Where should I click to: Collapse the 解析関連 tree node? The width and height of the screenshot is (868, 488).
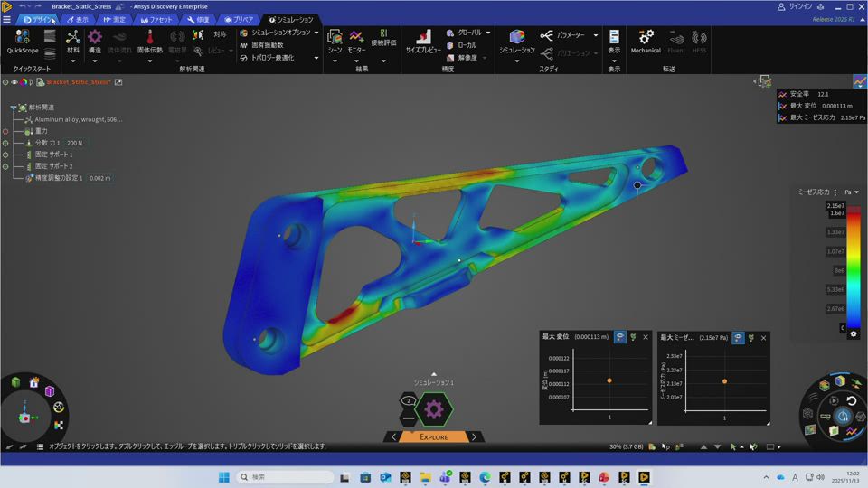tap(14, 108)
